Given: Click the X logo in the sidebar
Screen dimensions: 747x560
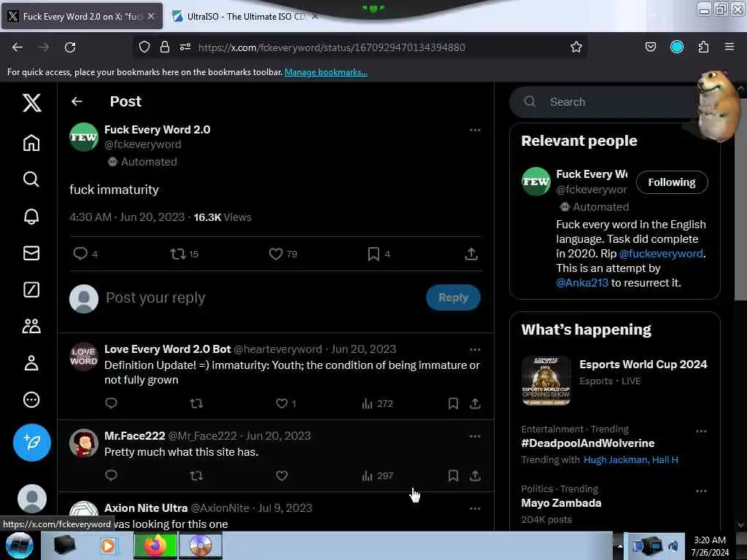Looking at the screenshot, I should 32,102.
